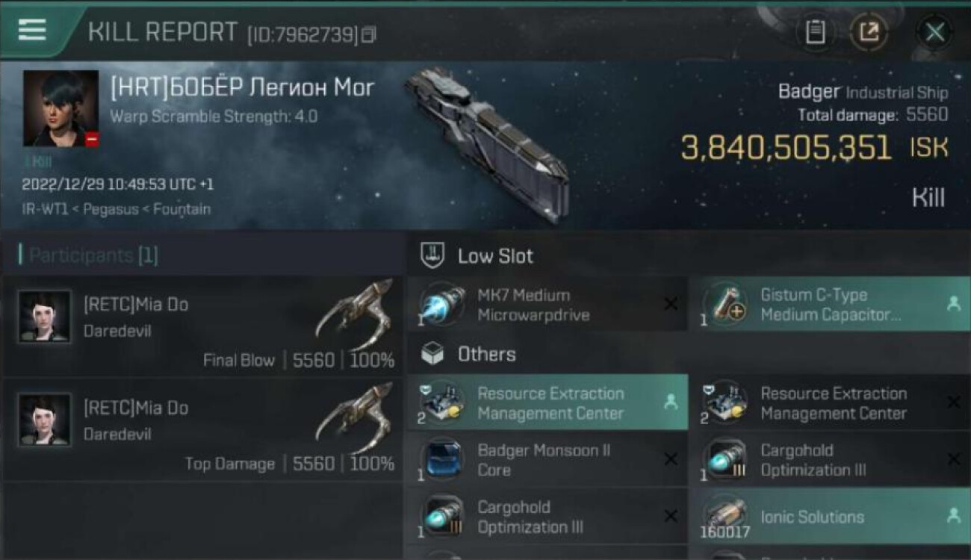Image resolution: width=971 pixels, height=560 pixels.
Task: Tap the Ionic Solutions item icon
Action: [x=725, y=517]
